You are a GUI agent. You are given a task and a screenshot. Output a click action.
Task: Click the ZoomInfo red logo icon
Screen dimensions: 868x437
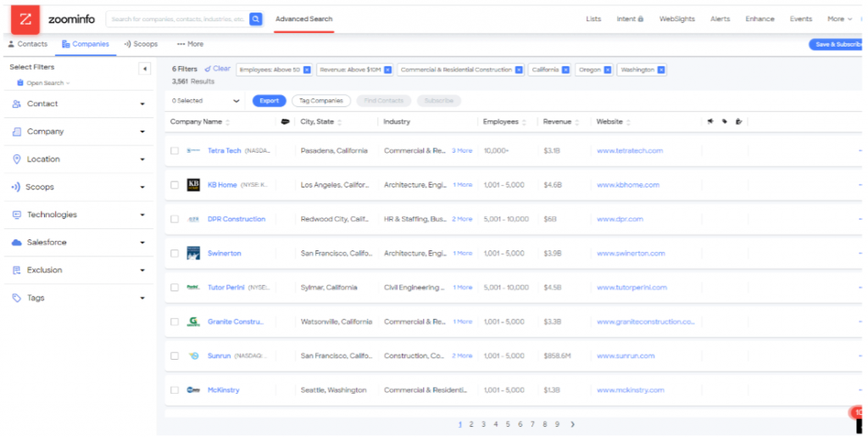pyautogui.click(x=25, y=20)
